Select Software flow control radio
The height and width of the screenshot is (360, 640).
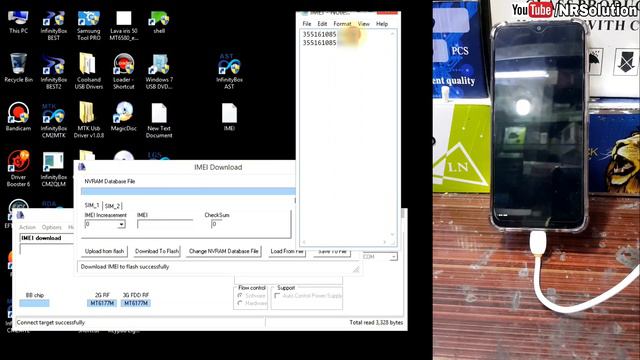tap(240, 296)
